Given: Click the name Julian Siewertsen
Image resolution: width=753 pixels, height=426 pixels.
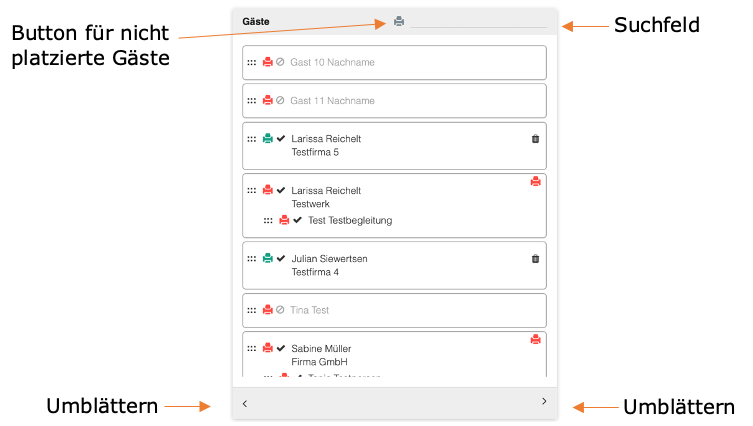Looking at the screenshot, I should [x=329, y=258].
